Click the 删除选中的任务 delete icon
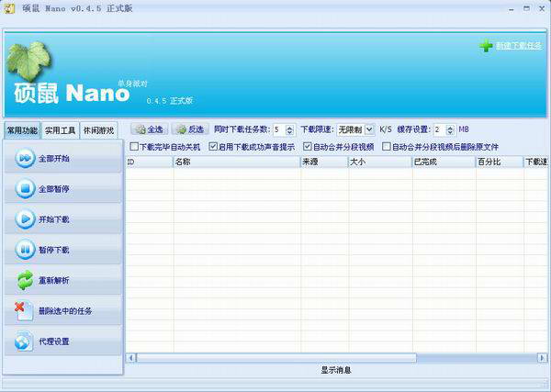The height and width of the screenshot is (392, 551). (24, 310)
